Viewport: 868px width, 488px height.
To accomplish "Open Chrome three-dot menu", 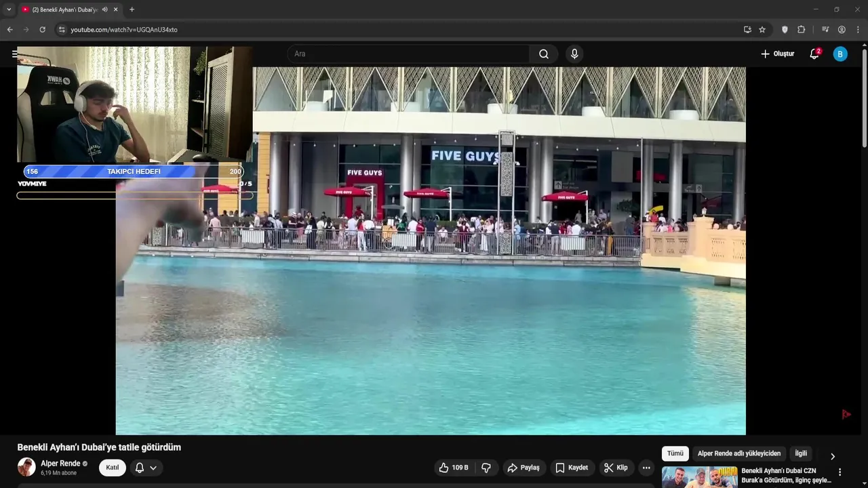I will coord(858,30).
